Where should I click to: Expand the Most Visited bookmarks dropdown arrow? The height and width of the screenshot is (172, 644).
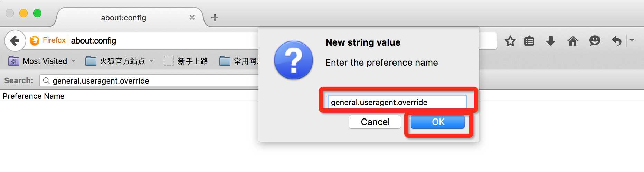click(x=73, y=61)
